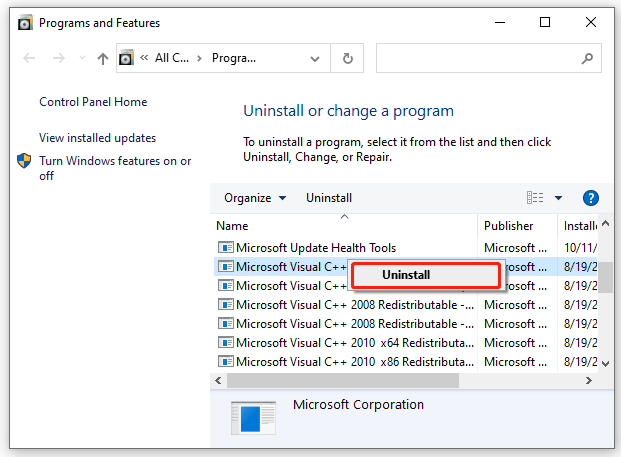Navigate up one folder level
The height and width of the screenshot is (457, 621).
[x=102, y=59]
